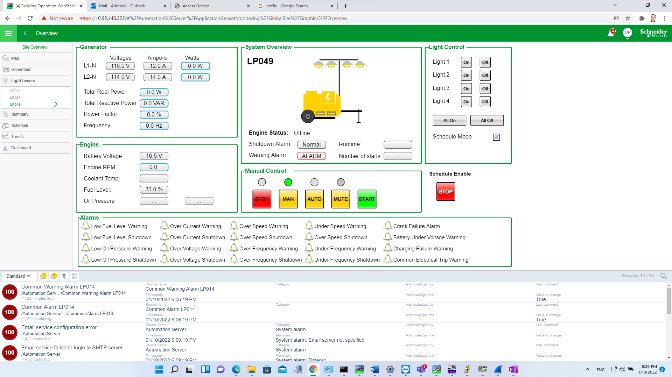The height and width of the screenshot is (377, 672).
Task: Click the All Off lights button
Action: 487,120
